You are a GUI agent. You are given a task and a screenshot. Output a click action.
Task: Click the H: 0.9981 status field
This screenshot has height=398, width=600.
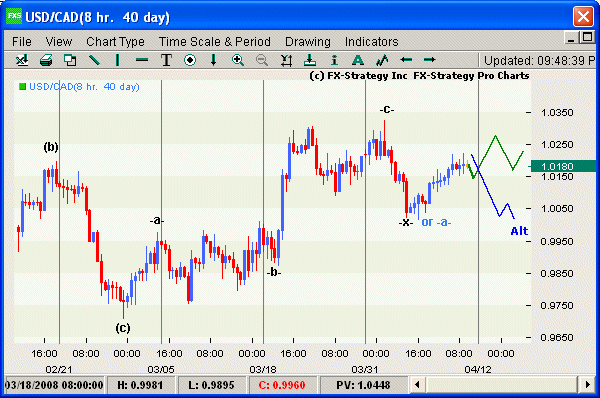(x=140, y=385)
